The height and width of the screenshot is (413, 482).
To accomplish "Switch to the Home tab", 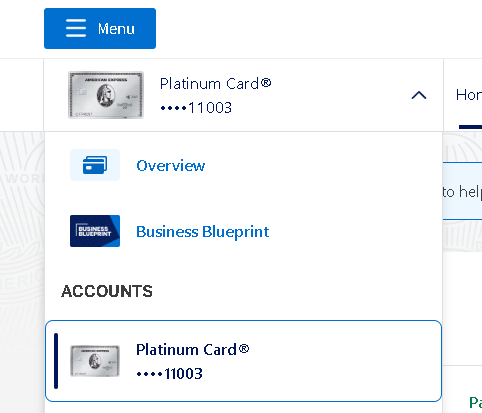I will (x=469, y=95).
